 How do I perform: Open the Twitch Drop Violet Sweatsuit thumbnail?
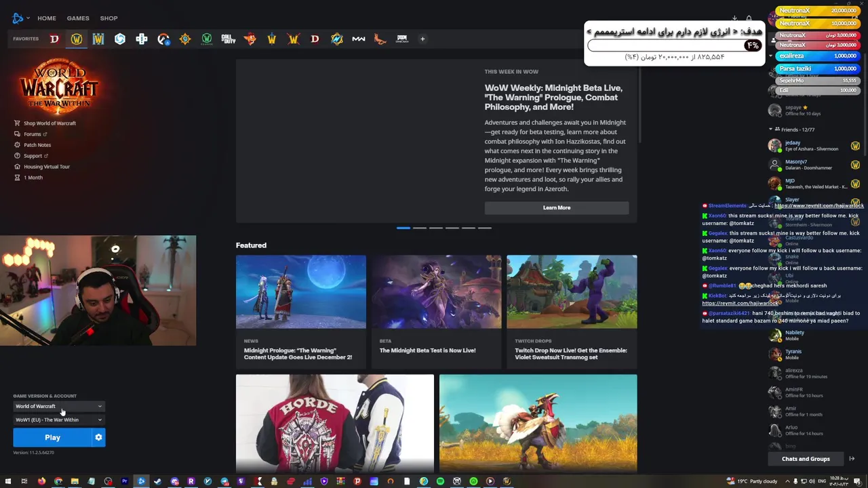pos(572,292)
